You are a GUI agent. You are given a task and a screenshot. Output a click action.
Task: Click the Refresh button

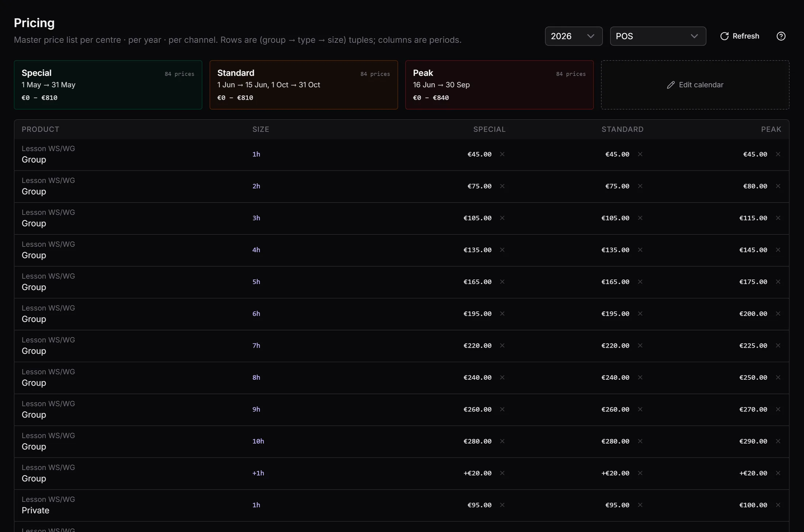740,36
